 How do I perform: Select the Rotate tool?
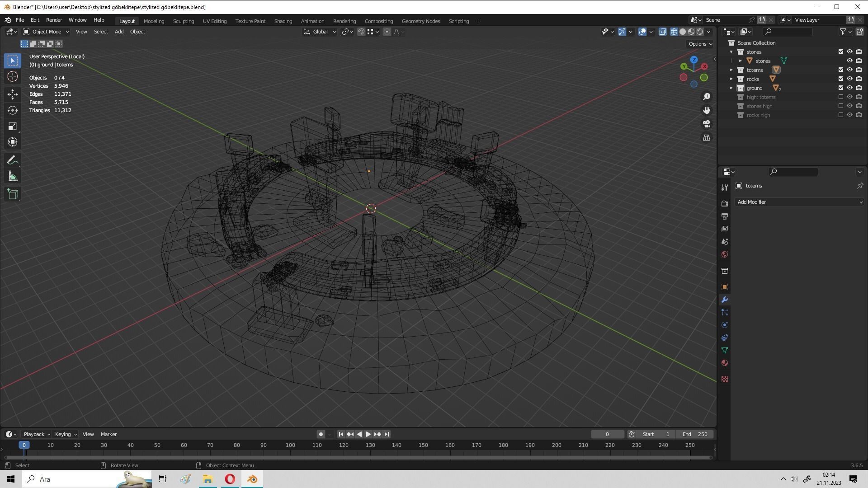pyautogui.click(x=13, y=110)
